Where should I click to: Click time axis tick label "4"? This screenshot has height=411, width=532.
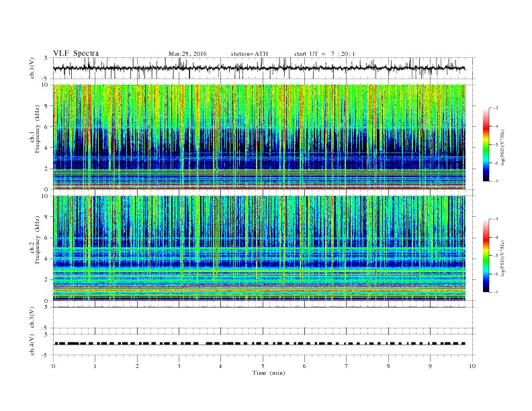(x=220, y=366)
